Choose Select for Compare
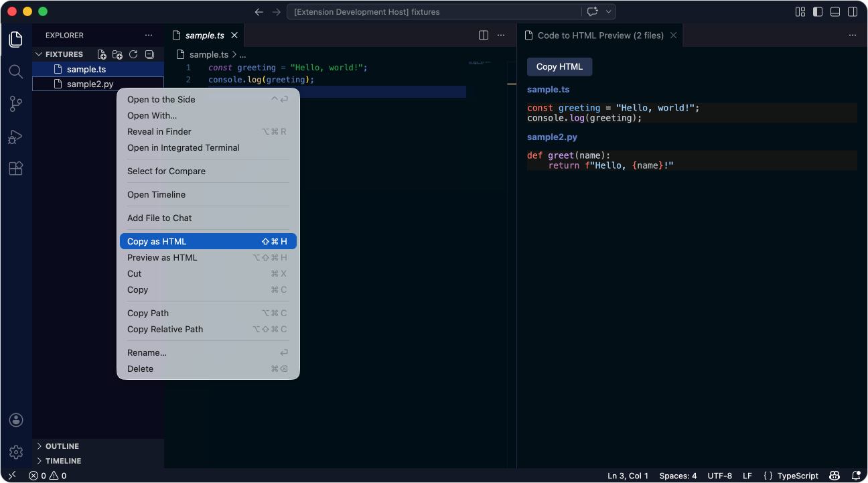Image resolution: width=868 pixels, height=483 pixels. pyautogui.click(x=208, y=171)
